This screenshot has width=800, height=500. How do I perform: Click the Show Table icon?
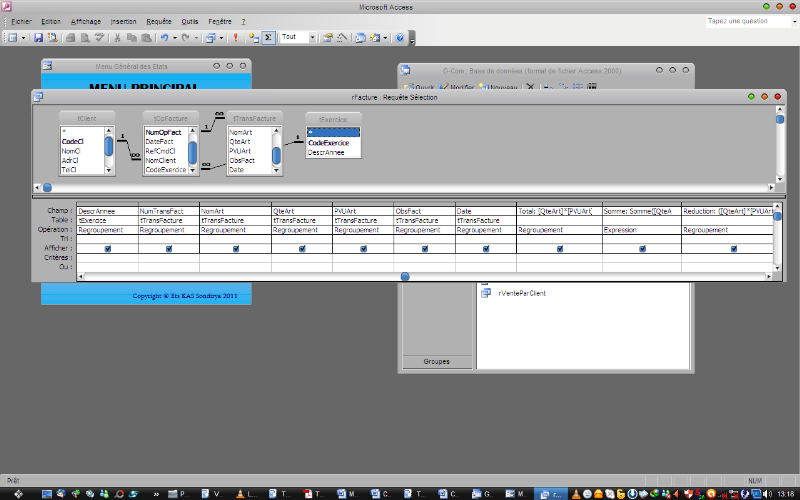252,37
